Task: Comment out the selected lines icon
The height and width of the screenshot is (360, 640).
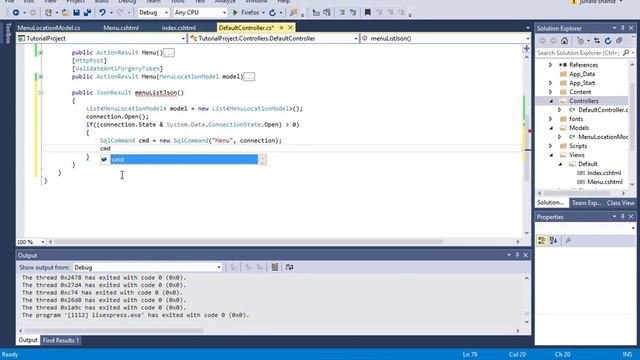Action: click(342, 13)
